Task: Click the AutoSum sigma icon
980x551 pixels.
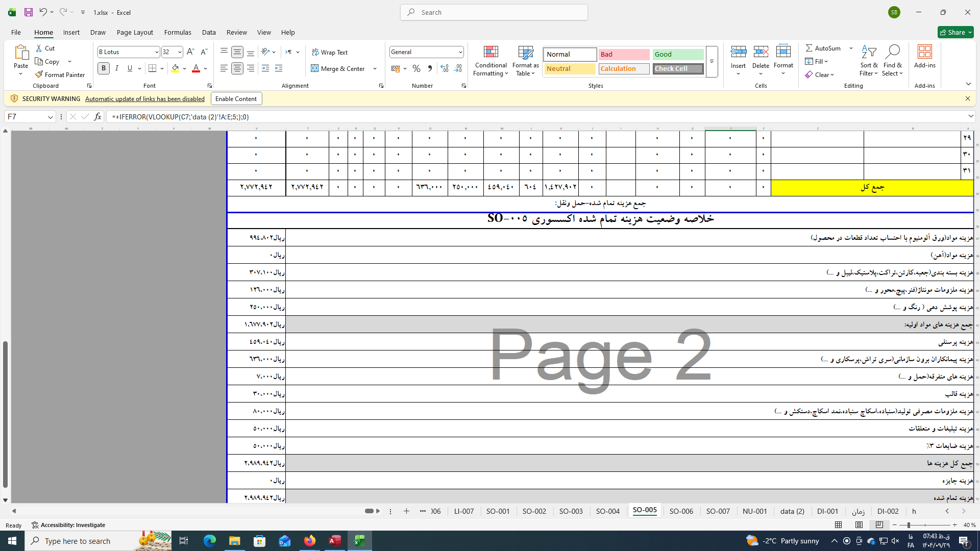Action: pyautogui.click(x=809, y=48)
